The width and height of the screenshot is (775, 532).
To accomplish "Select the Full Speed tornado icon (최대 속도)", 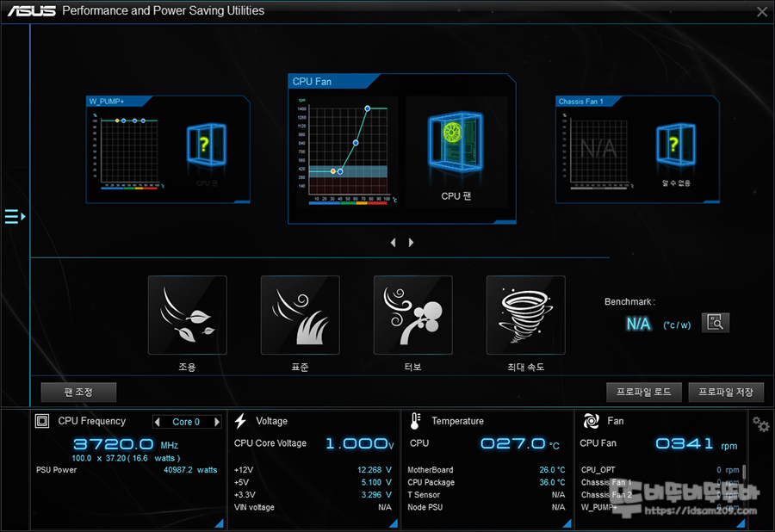I will 525,315.
